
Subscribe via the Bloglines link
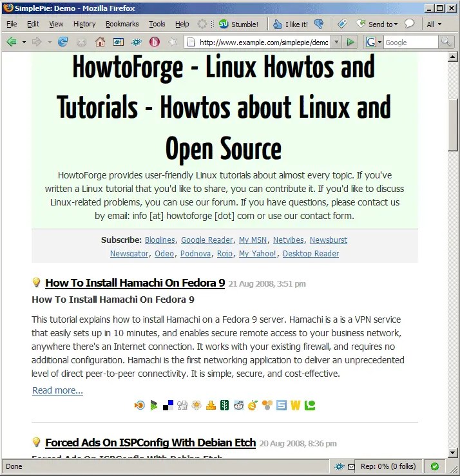pyautogui.click(x=160, y=240)
